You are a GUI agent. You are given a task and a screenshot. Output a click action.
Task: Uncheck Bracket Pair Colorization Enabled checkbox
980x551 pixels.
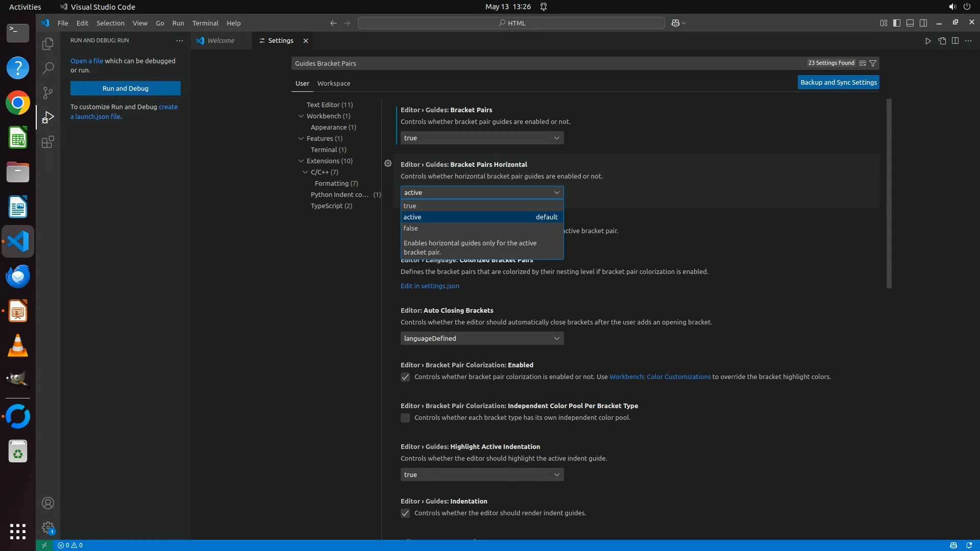click(405, 377)
